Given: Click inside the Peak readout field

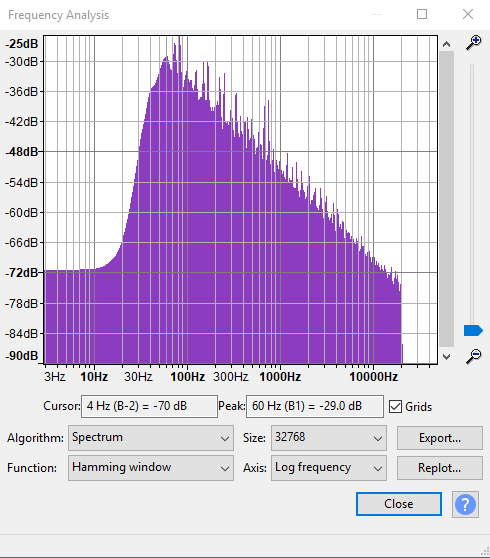Looking at the screenshot, I should [x=315, y=406].
